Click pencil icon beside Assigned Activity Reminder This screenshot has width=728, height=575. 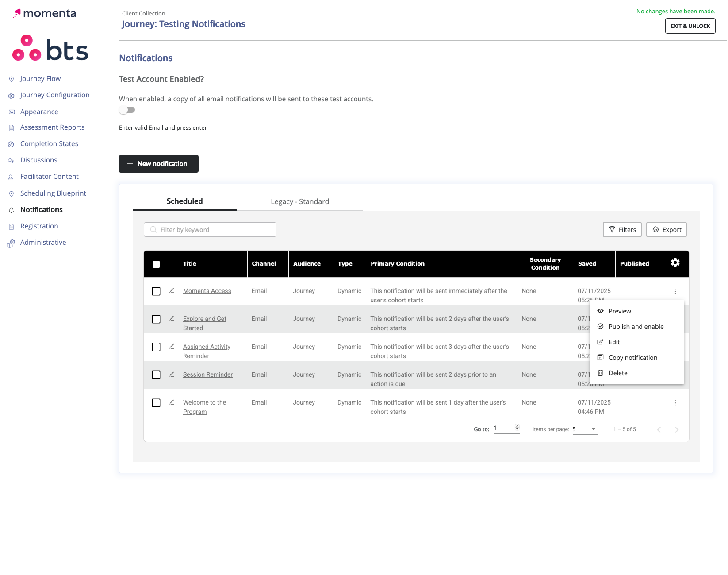(172, 347)
